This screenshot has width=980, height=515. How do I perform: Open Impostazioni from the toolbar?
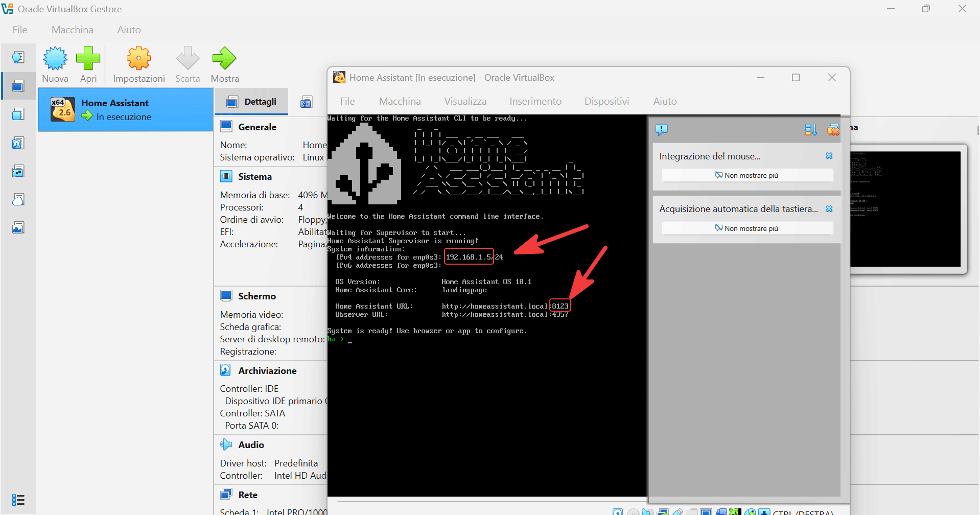139,64
